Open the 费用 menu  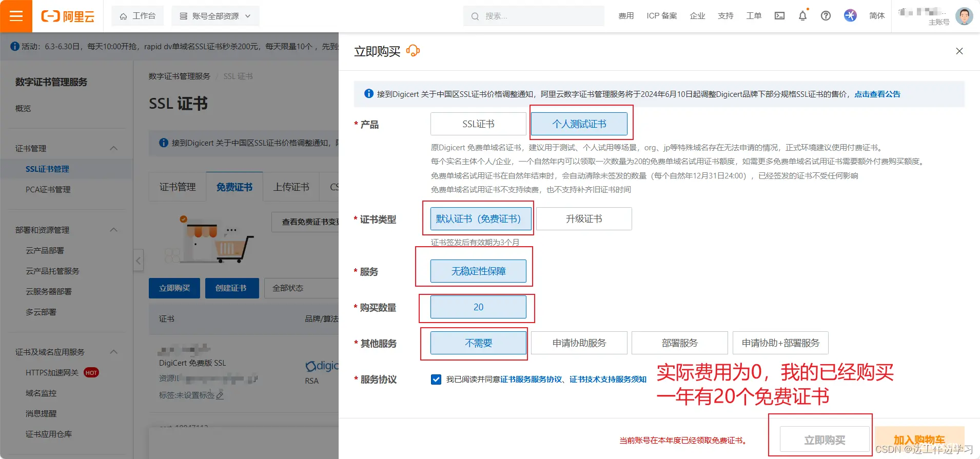click(626, 16)
